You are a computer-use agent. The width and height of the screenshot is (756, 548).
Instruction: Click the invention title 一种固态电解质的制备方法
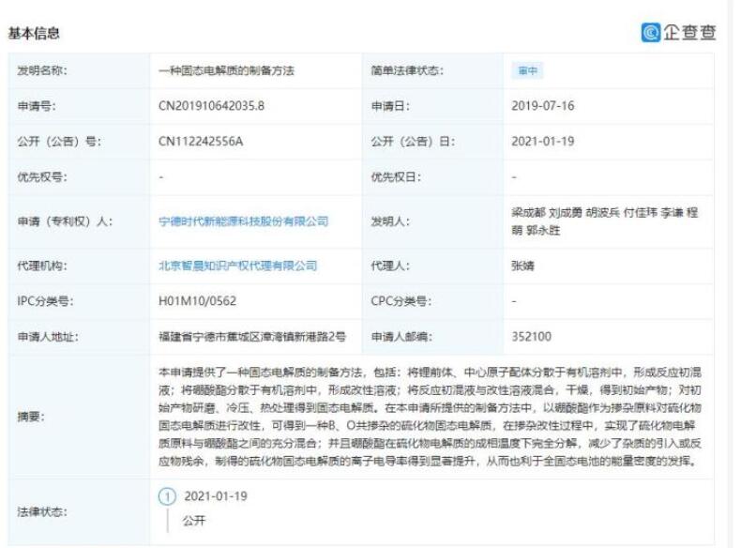(226, 71)
